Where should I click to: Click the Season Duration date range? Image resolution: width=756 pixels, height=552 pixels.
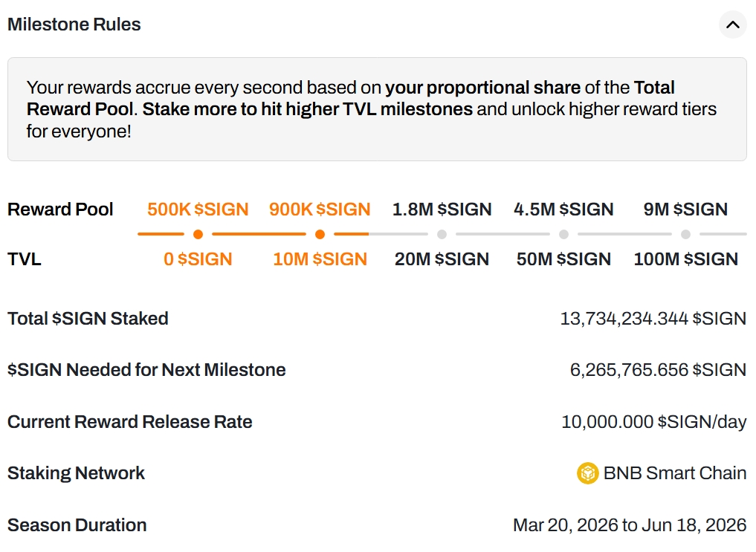pyautogui.click(x=629, y=525)
